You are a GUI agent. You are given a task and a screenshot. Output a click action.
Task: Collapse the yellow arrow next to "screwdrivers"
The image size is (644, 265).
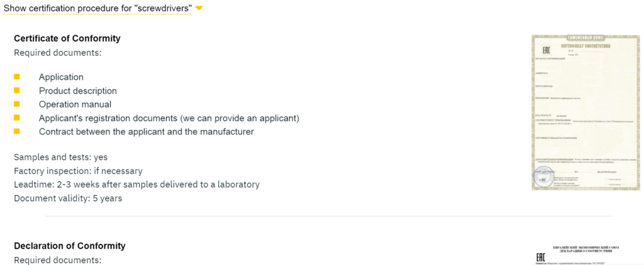point(199,8)
